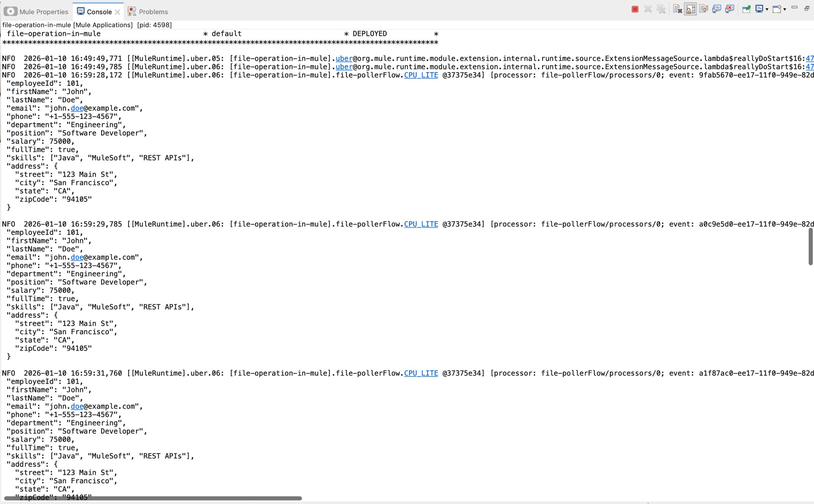Image resolution: width=814 pixels, height=504 pixels.
Task: Clear the console output
Action: tap(677, 9)
